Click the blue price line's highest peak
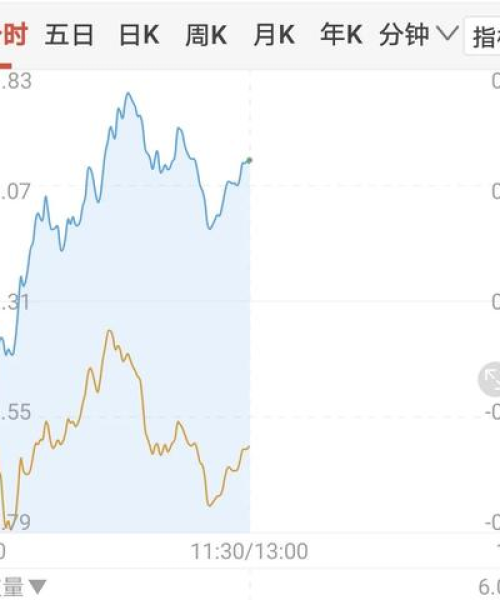 point(129,93)
